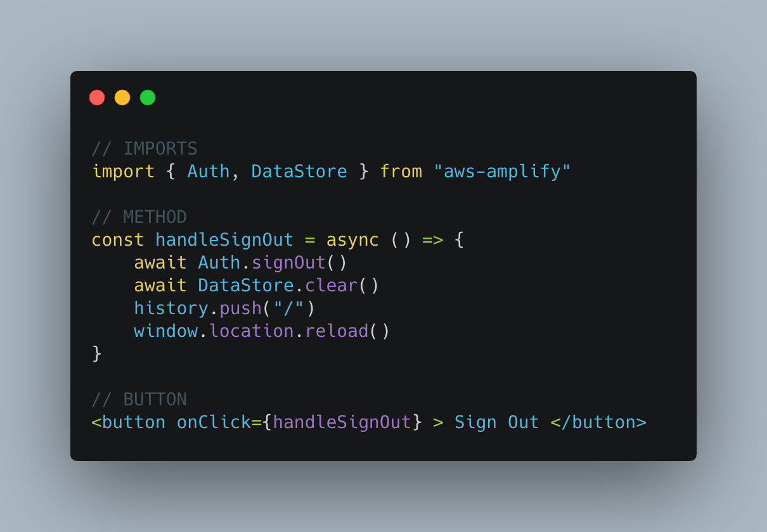767x532 pixels.
Task: Click history.push call line
Action: (x=224, y=308)
